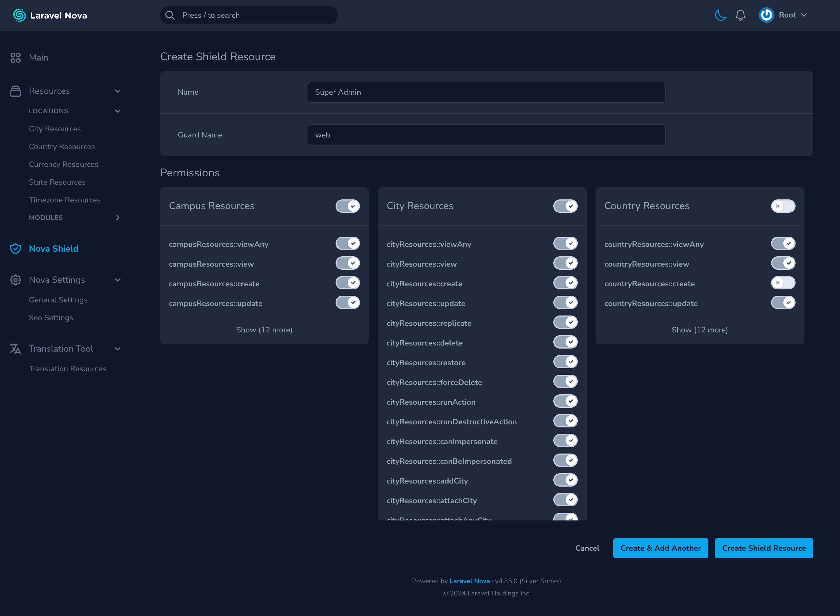This screenshot has height=616, width=840.
Task: Click the Guard Name input field
Action: tap(486, 135)
